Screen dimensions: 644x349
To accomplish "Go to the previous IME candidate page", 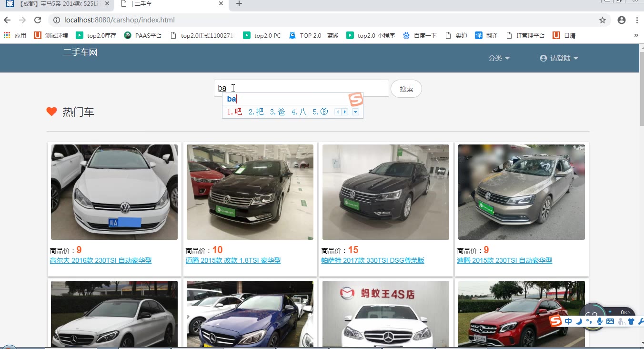I will point(338,112).
